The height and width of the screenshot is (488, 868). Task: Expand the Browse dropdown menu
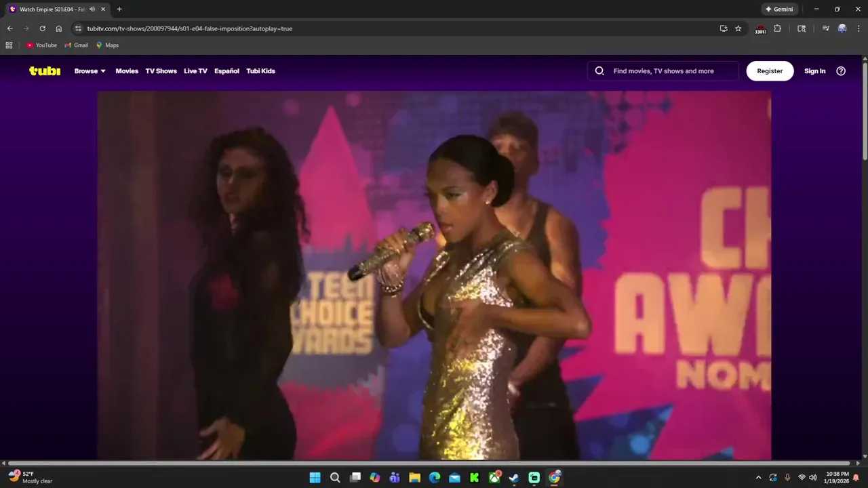(90, 70)
